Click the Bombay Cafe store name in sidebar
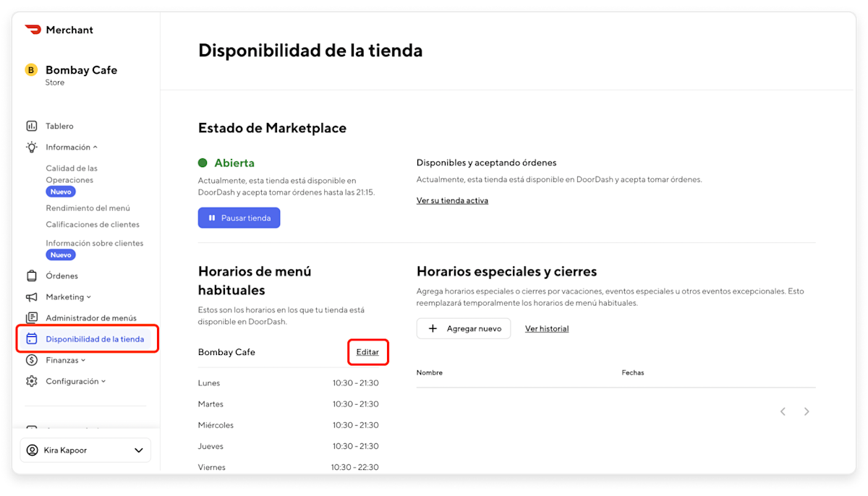This screenshot has height=496, width=868. (81, 70)
